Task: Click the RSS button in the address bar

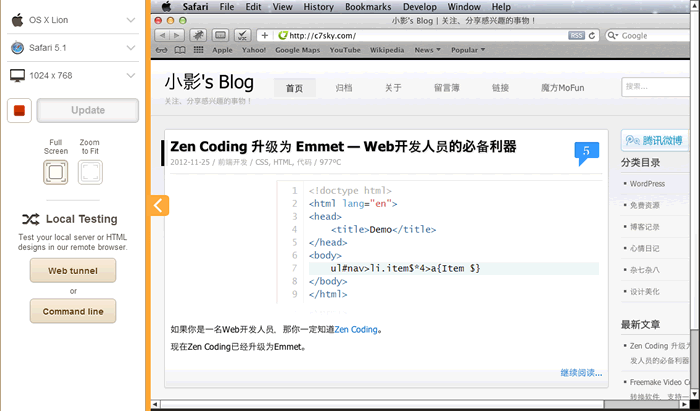Action: [576, 36]
